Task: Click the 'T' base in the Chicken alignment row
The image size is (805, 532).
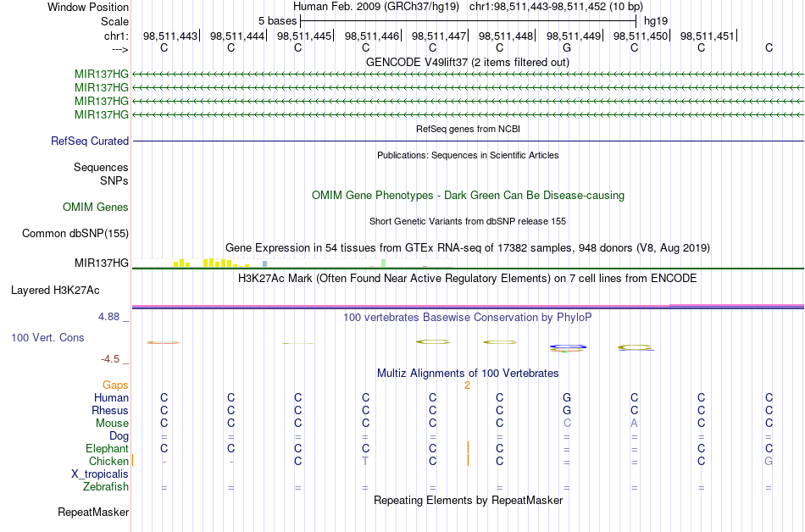Action: 365,461
